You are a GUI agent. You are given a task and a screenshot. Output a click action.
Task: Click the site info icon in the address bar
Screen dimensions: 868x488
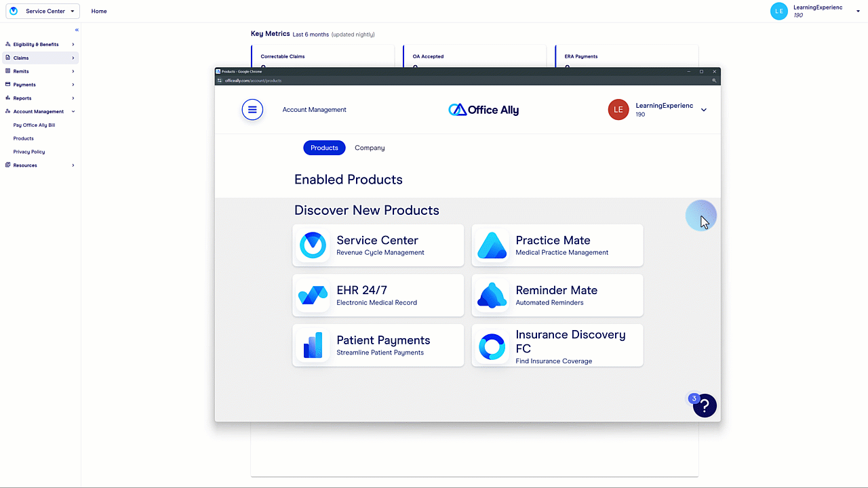point(219,80)
